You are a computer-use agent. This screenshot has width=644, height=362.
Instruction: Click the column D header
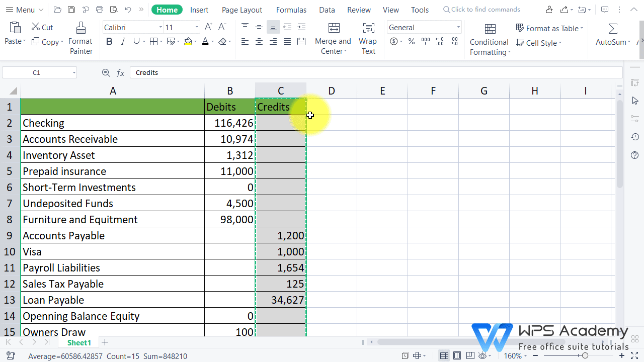click(x=332, y=91)
